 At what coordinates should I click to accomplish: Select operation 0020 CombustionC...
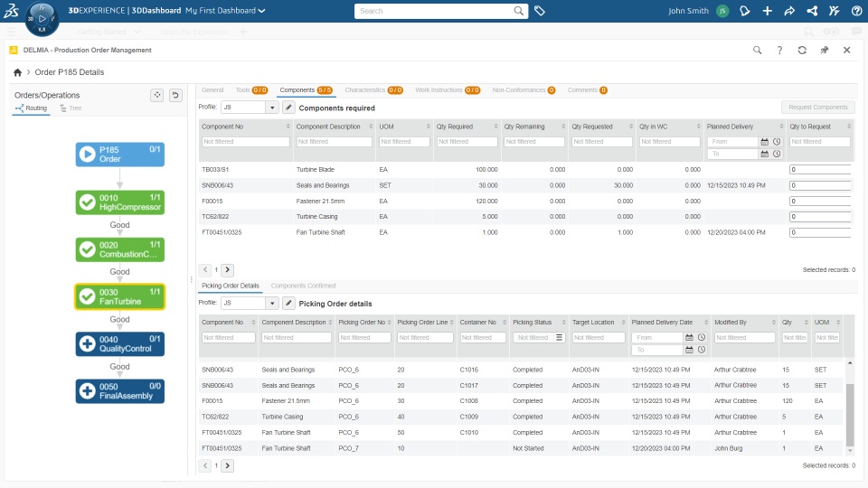click(120, 249)
